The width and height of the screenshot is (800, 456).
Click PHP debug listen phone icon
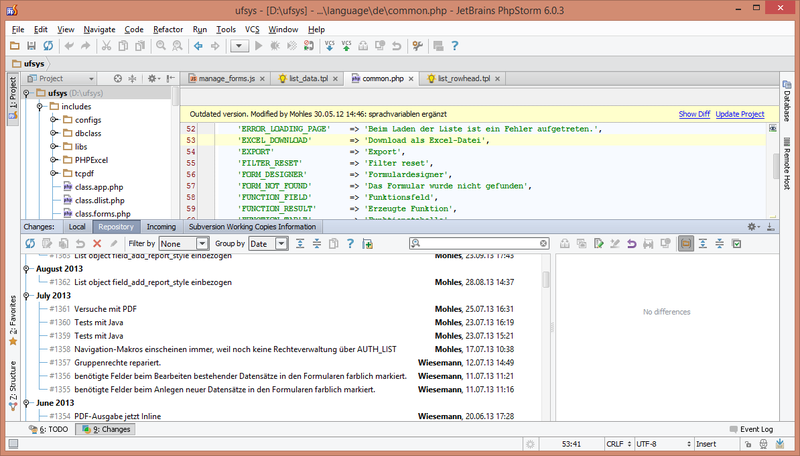(x=309, y=46)
